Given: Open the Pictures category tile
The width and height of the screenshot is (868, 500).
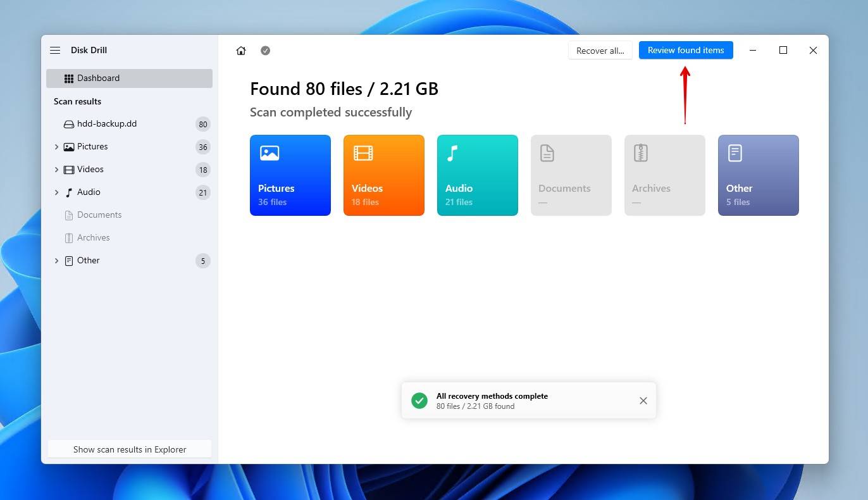Looking at the screenshot, I should 290,175.
